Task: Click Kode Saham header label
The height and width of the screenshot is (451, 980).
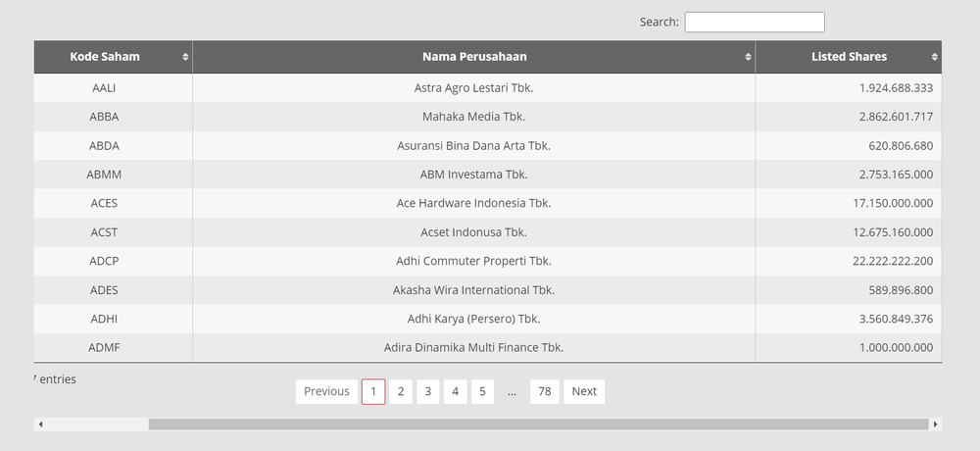Action: pos(105,57)
